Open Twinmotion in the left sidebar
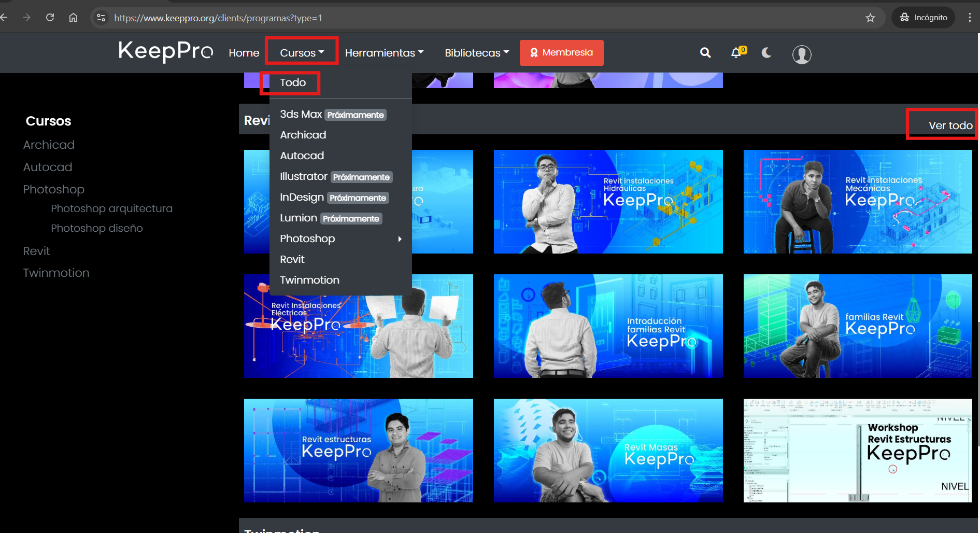This screenshot has height=533, width=980. 56,273
